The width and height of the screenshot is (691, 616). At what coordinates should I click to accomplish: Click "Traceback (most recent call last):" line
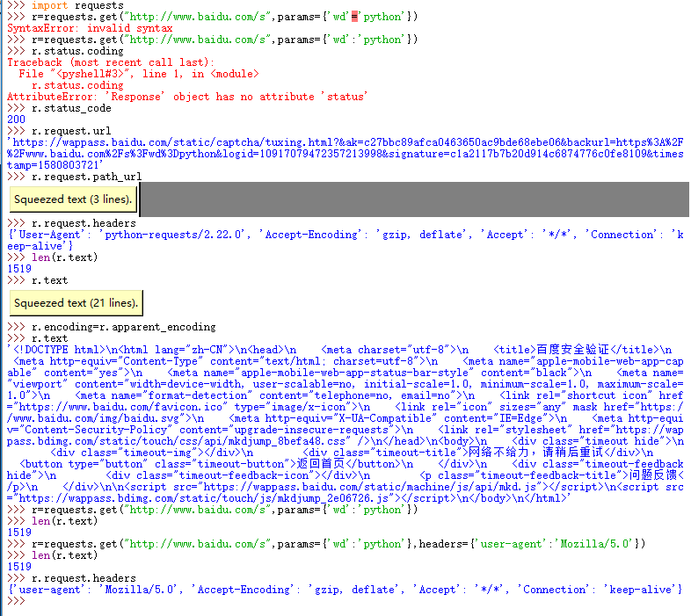pyautogui.click(x=111, y=62)
